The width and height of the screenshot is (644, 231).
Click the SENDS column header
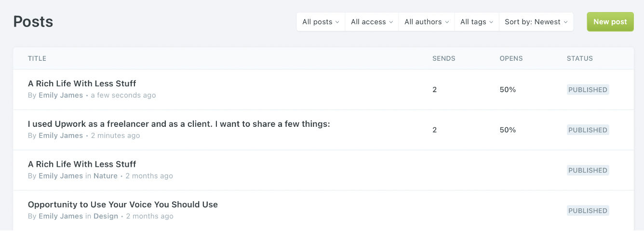tap(443, 58)
